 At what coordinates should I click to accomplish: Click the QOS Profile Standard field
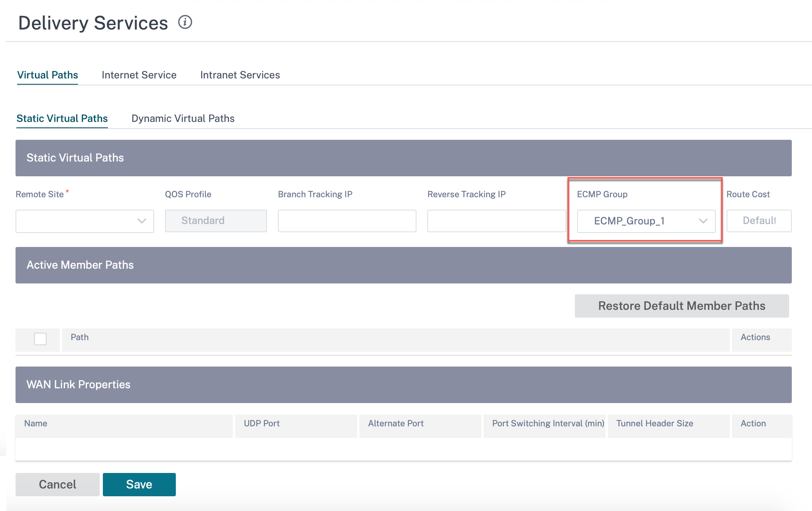click(x=216, y=221)
